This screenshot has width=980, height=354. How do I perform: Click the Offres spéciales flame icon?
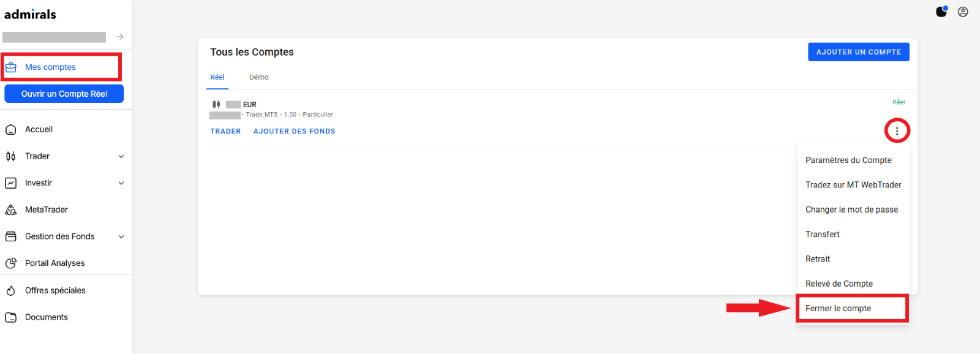click(x=10, y=291)
